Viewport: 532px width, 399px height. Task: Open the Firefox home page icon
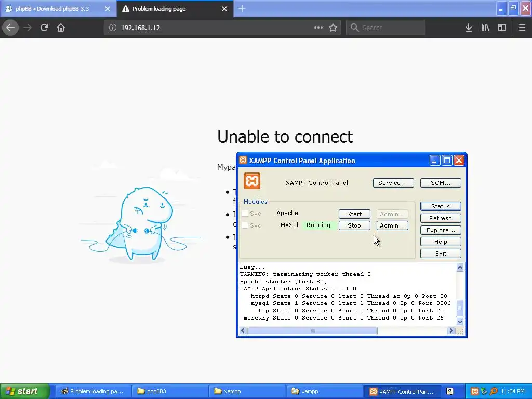pyautogui.click(x=61, y=28)
